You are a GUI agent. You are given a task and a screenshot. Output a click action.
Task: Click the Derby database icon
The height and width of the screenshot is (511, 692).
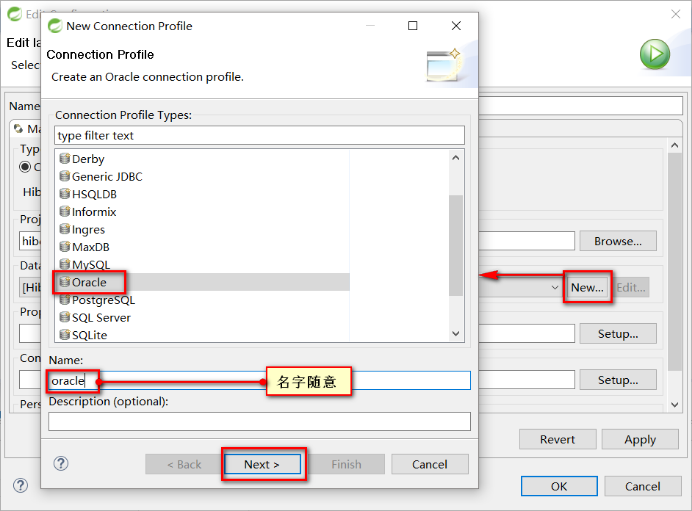(65, 158)
